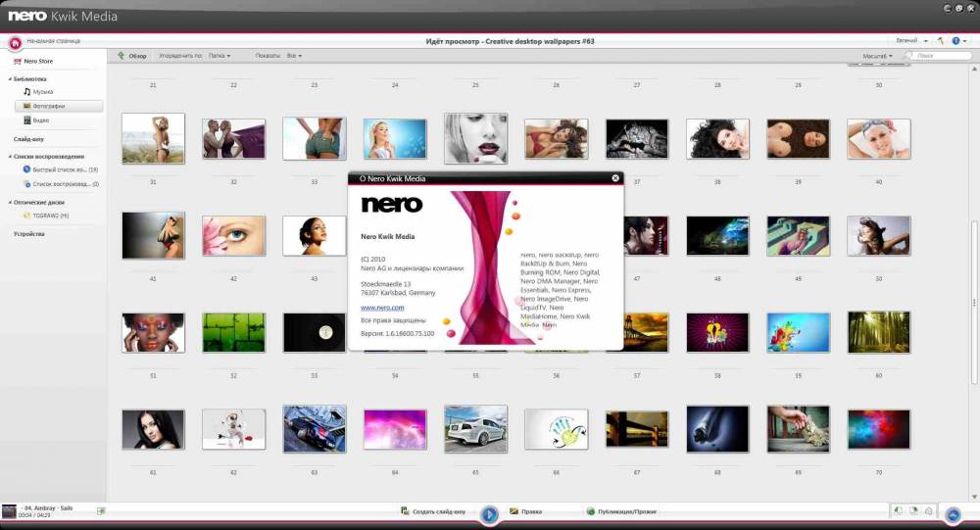Click the Правка edit button
The width and height of the screenshot is (980, 530).
[x=525, y=511]
